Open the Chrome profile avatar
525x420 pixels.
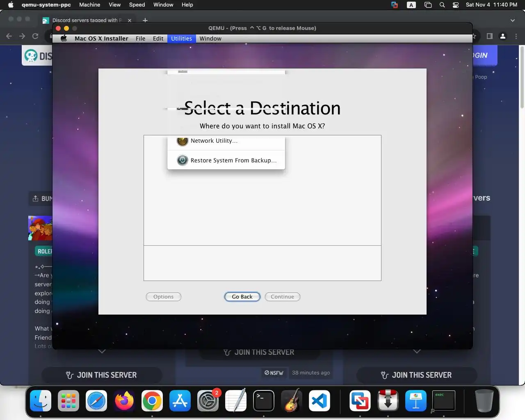(x=503, y=36)
